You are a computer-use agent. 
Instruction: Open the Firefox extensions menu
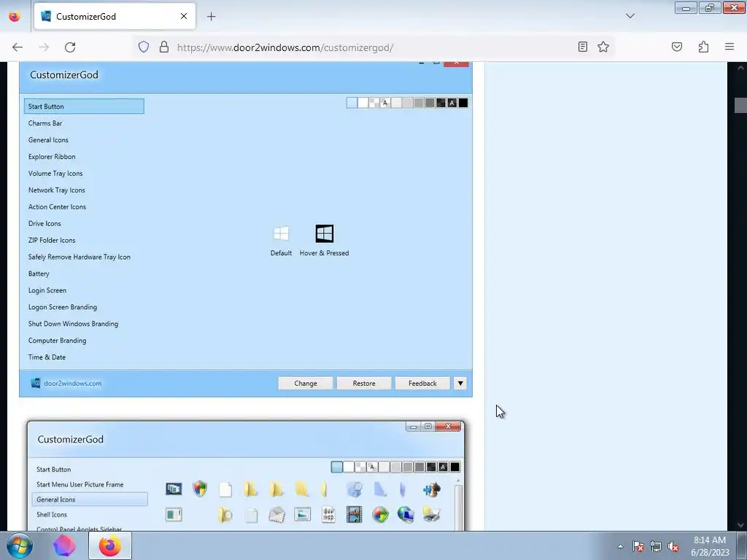click(703, 47)
